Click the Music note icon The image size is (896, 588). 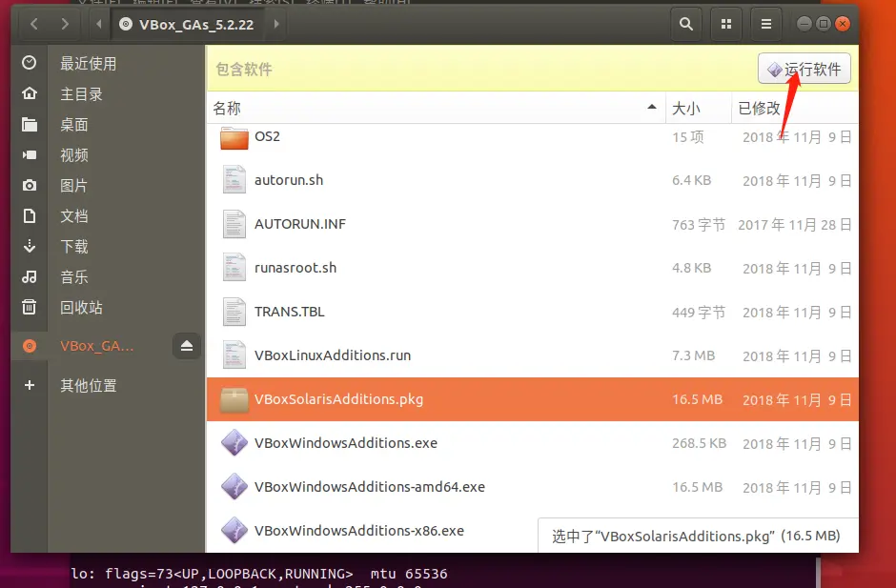[30, 276]
